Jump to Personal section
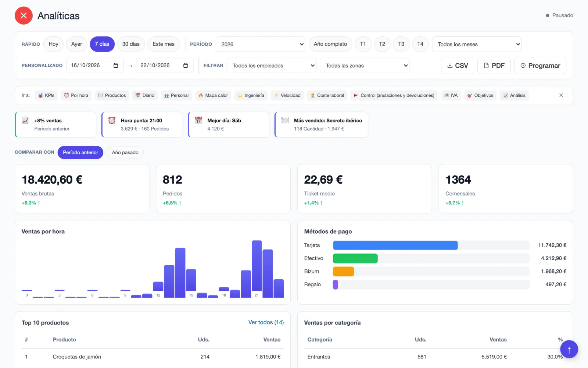588x368 pixels. [176, 95]
